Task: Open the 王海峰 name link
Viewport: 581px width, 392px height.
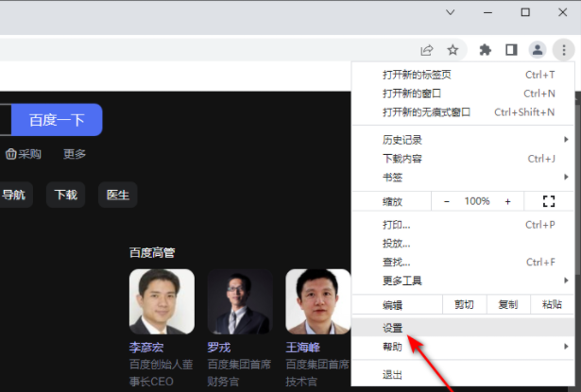Action: coord(302,348)
